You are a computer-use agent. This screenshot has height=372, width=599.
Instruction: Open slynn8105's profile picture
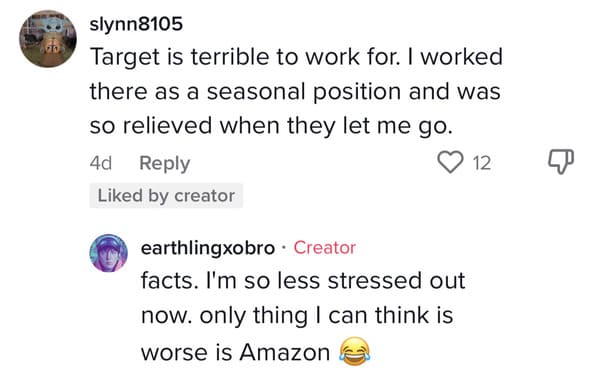point(48,39)
